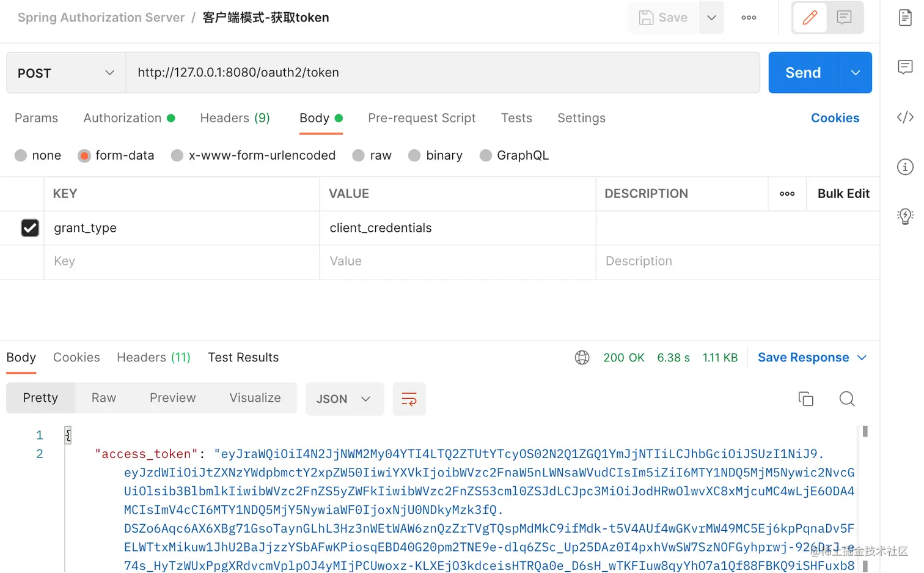
Task: Click the network globe icon near 200 OK
Action: pos(582,357)
